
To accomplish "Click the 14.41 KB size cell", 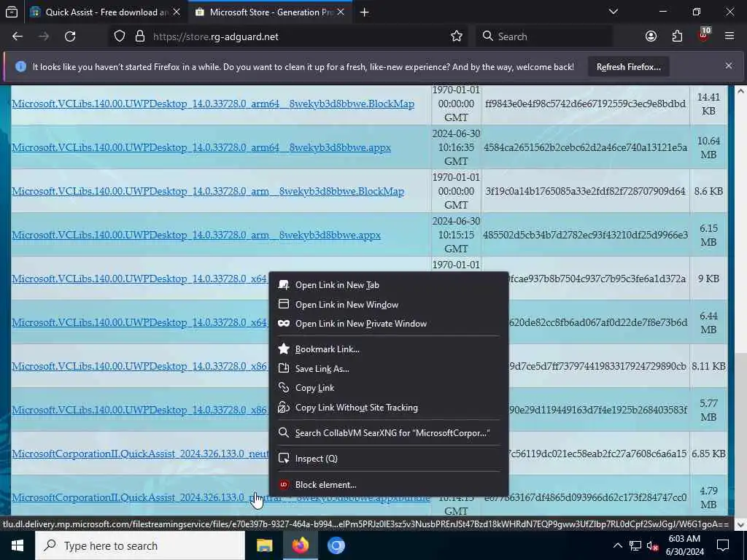I will tap(708, 104).
